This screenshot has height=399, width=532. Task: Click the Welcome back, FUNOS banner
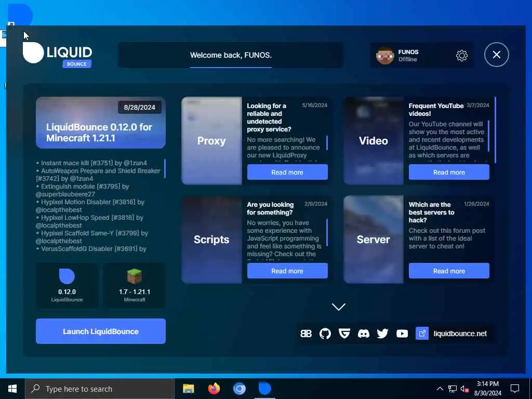coord(231,55)
